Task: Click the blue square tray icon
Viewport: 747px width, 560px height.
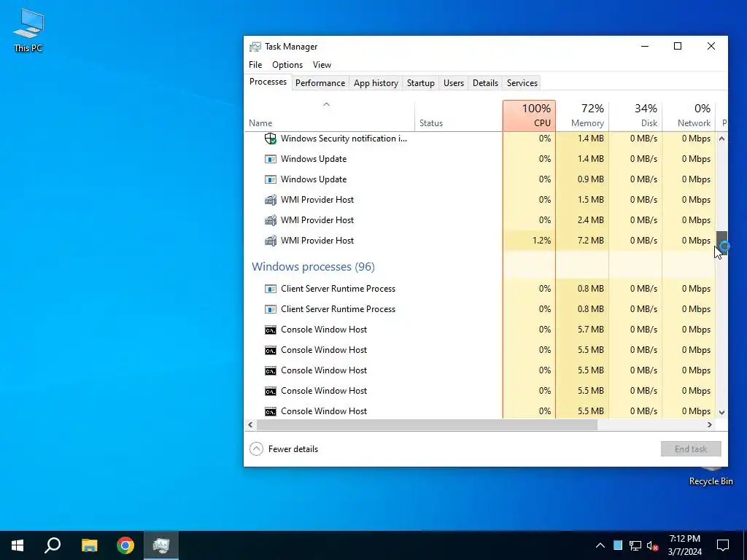Action: (618, 545)
